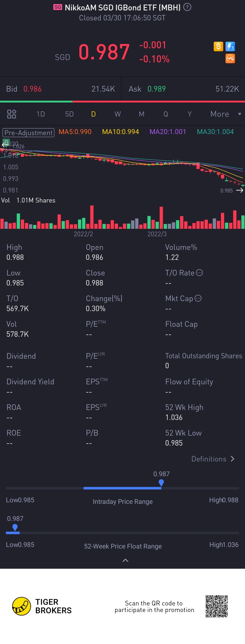The height and width of the screenshot is (644, 245).
Task: Select the 5D chart tab
Action: pyautogui.click(x=69, y=114)
